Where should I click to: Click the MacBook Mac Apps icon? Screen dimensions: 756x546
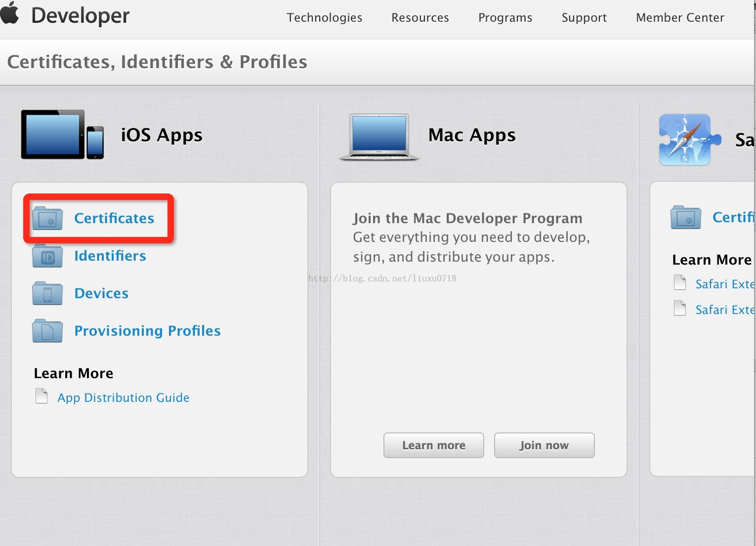[379, 137]
